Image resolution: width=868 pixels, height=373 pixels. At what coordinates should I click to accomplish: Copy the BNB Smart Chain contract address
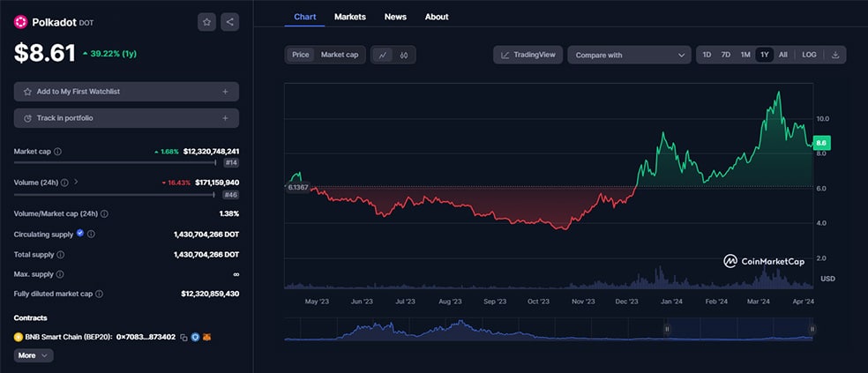tap(183, 337)
